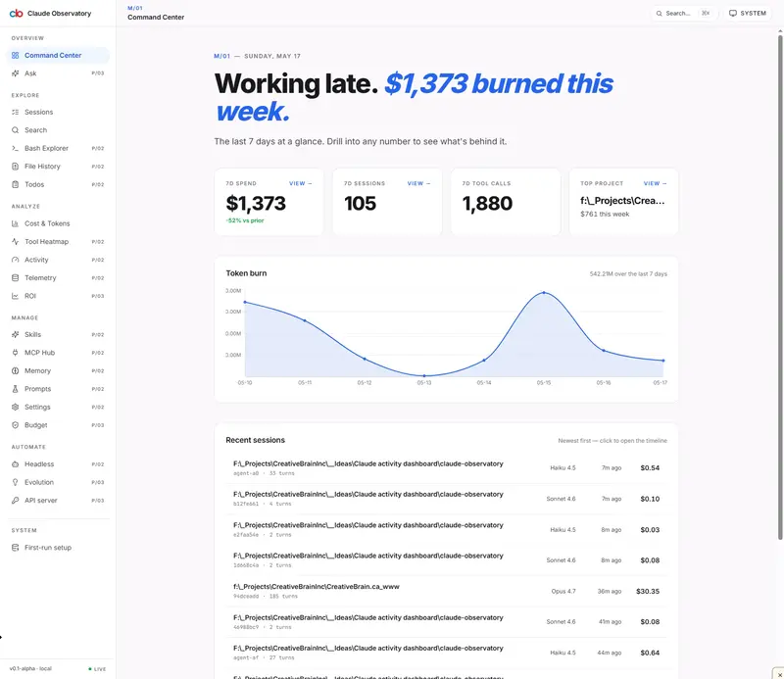Click VIEW link on Top Project card
This screenshot has width=784, height=679.
tap(655, 183)
